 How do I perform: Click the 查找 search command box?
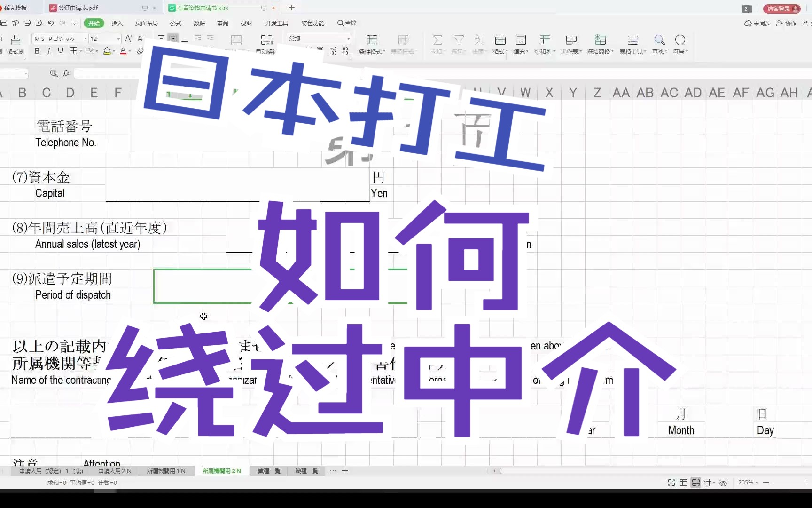click(347, 23)
